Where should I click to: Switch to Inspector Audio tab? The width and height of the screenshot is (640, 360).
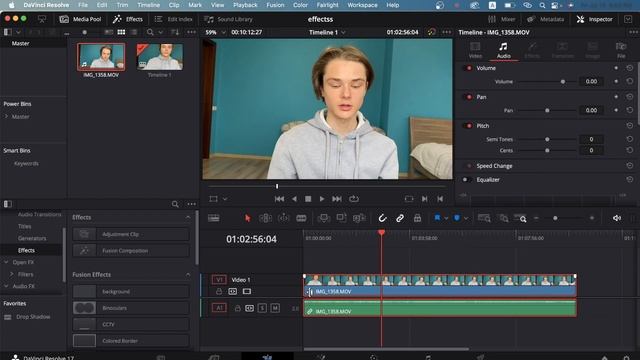click(x=503, y=50)
